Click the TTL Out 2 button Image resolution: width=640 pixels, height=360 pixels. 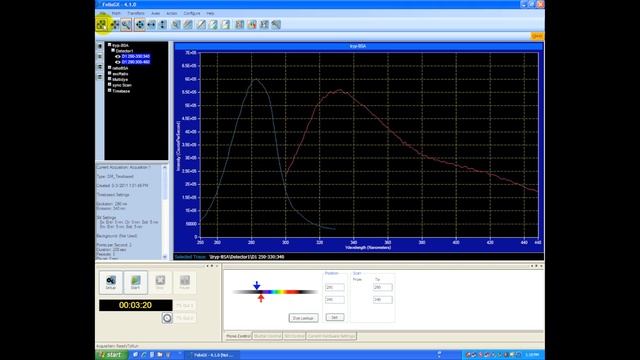point(184,318)
